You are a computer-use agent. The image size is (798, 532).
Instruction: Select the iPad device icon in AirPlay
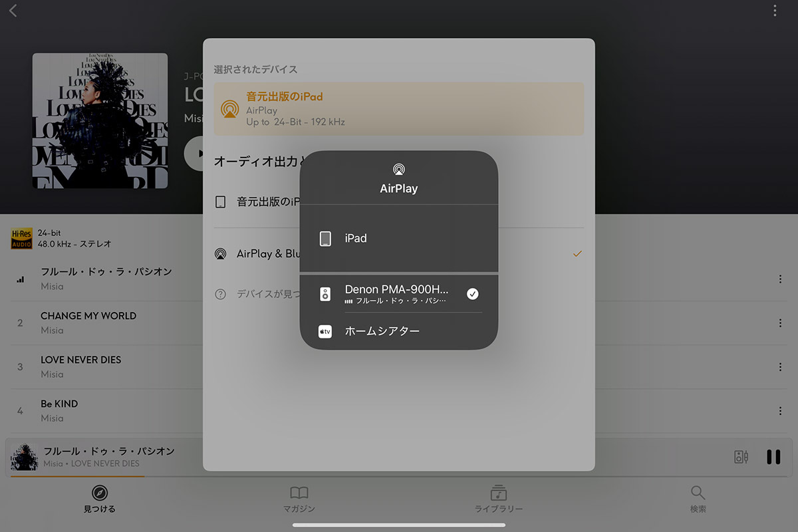325,239
